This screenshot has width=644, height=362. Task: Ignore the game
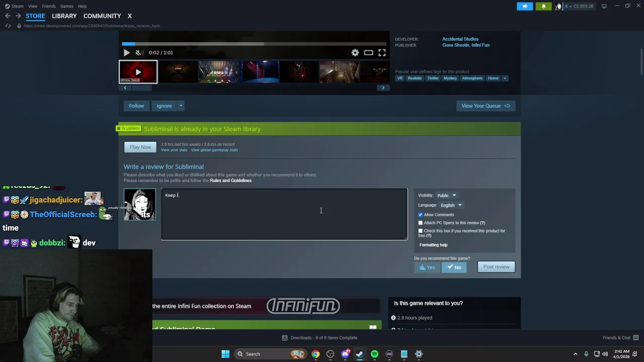164,106
